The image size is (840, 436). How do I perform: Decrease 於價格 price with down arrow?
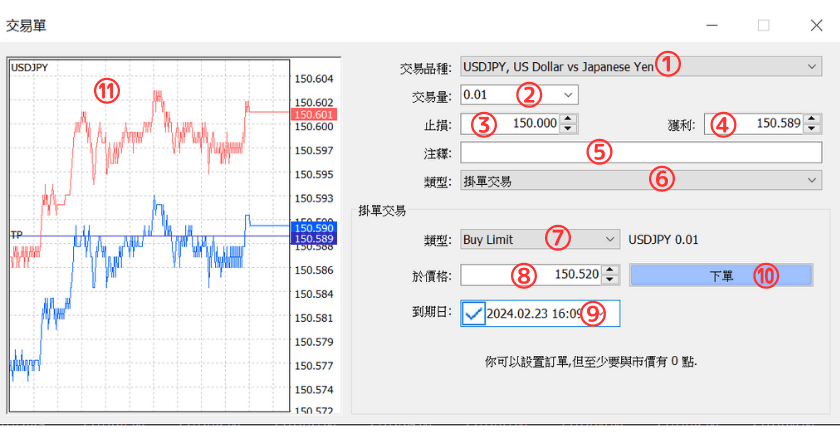610,280
